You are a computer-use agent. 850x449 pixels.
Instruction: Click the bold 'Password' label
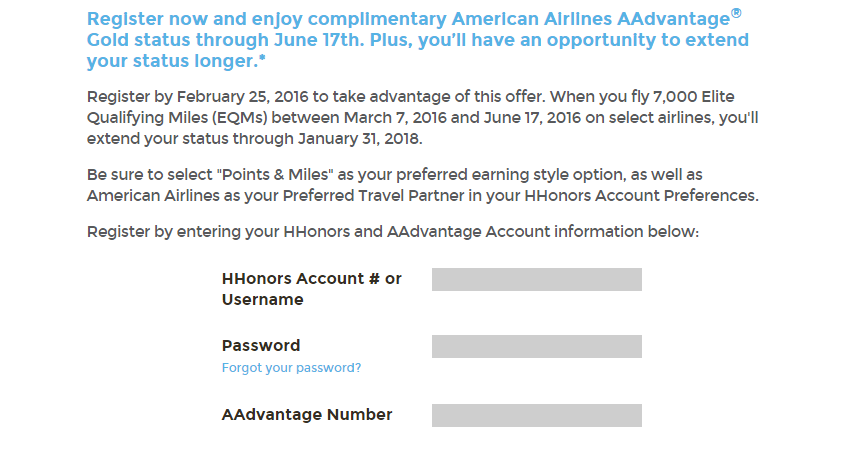pyautogui.click(x=260, y=346)
